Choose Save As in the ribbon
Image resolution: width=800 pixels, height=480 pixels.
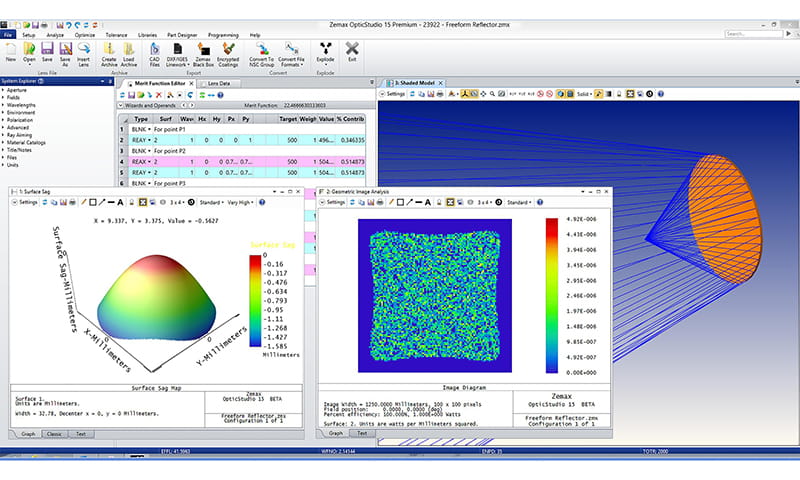(x=65, y=54)
